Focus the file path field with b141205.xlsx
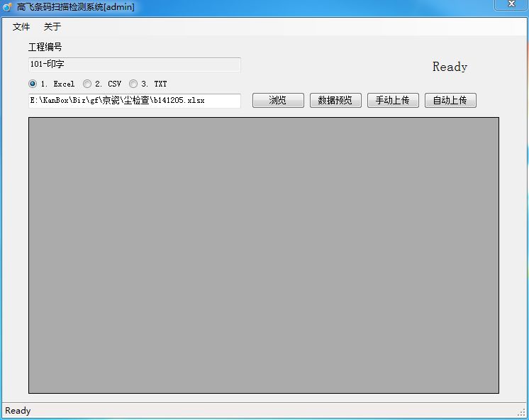This screenshot has height=420, width=529. click(x=134, y=101)
